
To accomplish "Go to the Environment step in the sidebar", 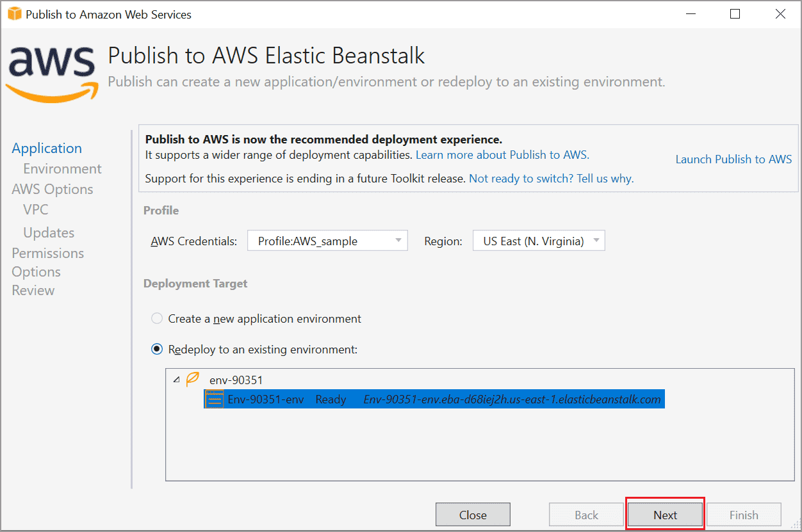I will click(62, 168).
